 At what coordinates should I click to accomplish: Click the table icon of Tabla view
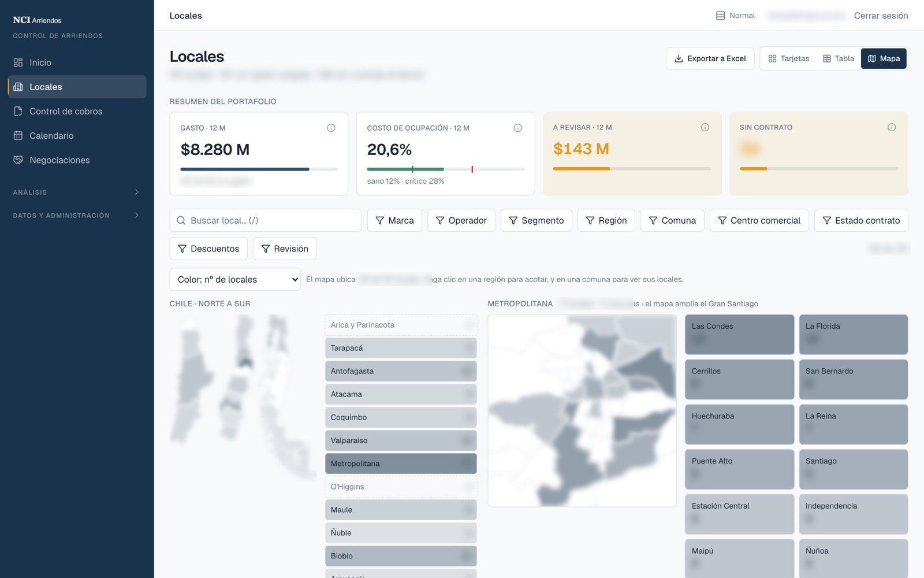click(x=826, y=58)
